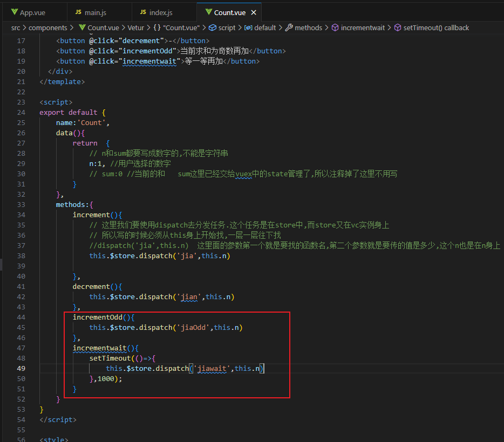Click 'export default' keyword text
Screen dimensions: 504x442
pos(68,113)
